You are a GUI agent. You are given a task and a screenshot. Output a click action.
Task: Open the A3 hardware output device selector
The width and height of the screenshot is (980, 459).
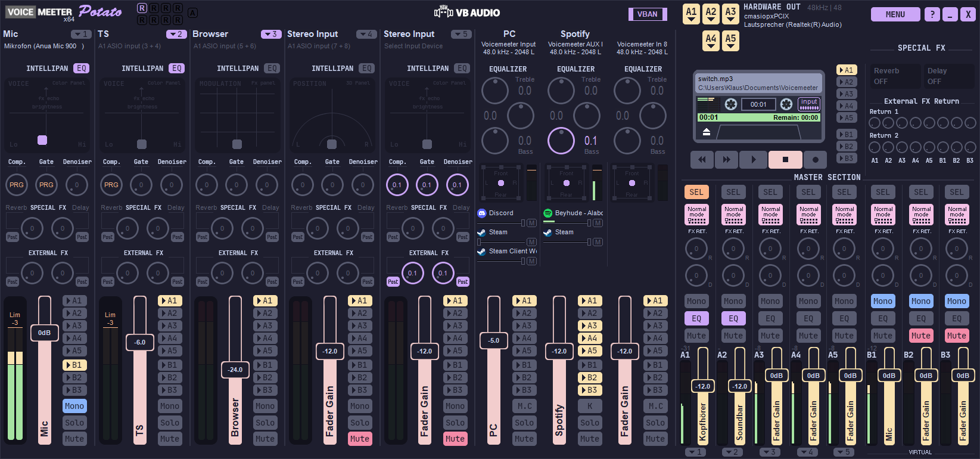pyautogui.click(x=730, y=14)
